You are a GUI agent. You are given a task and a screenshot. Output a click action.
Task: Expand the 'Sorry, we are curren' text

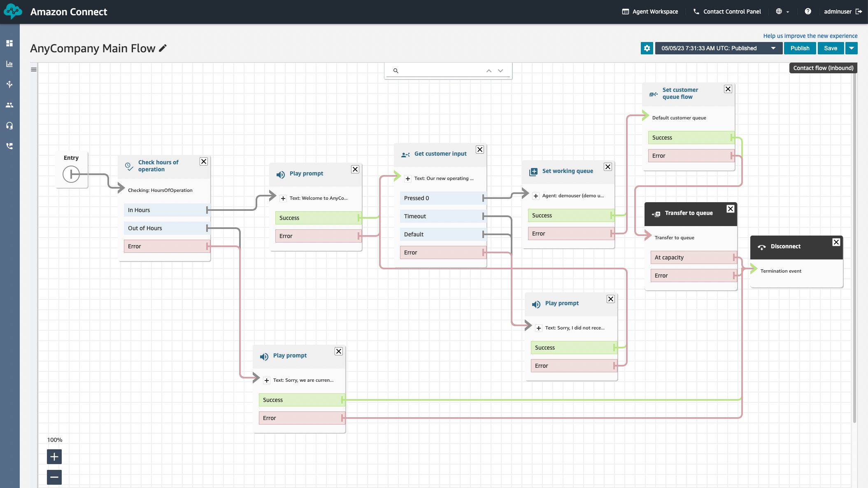tap(267, 381)
